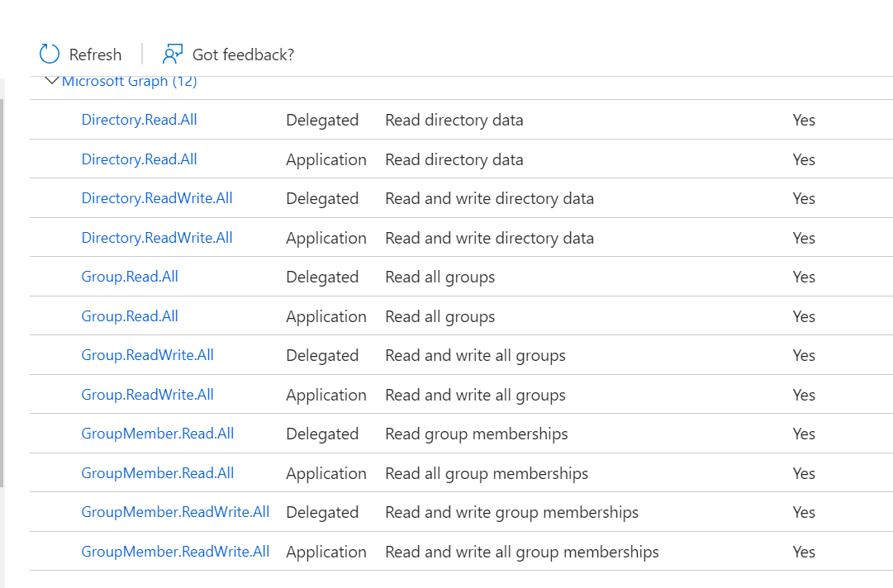Viewport: 893px width, 588px height.
Task: Open the Delegated Directory.ReadWrite.All permission link
Action: pos(157,198)
